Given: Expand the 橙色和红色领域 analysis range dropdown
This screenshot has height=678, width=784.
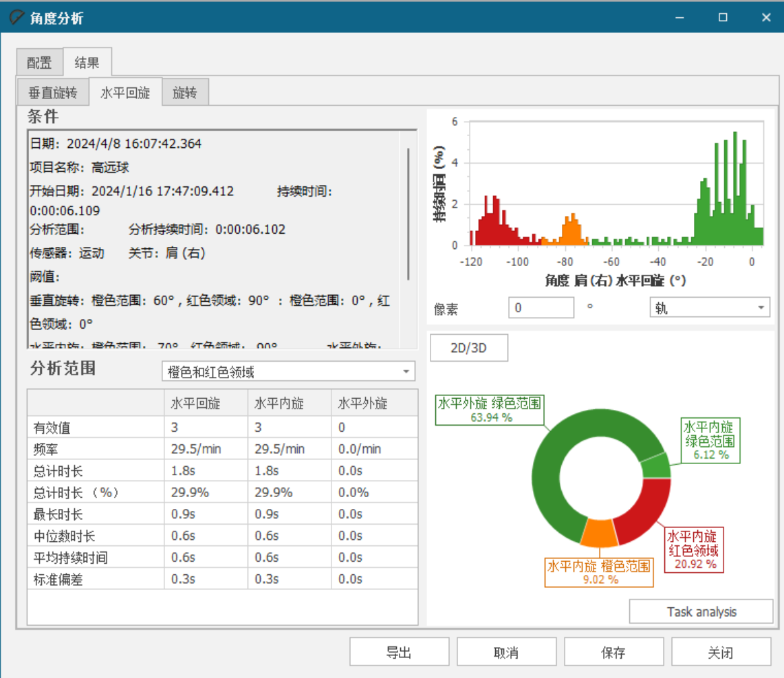Looking at the screenshot, I should coord(289,372).
